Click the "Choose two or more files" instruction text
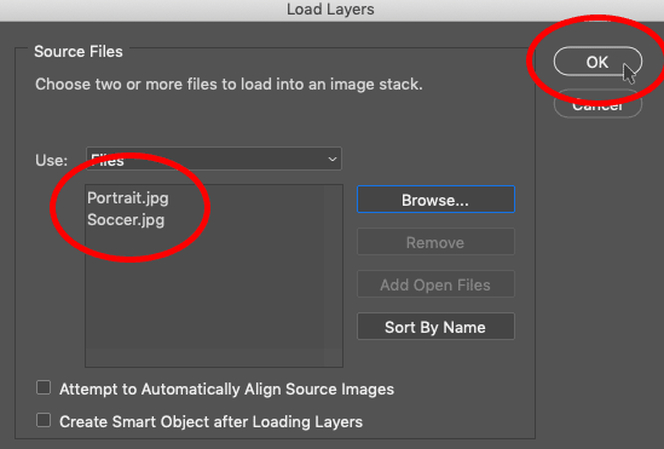Screen dimensions: 664x449 (x=228, y=85)
